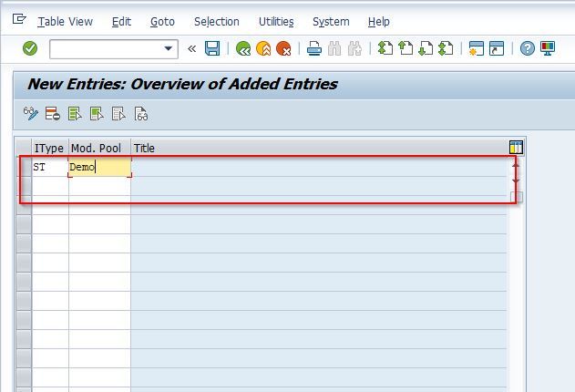Image resolution: width=575 pixels, height=392 pixels.
Task: Click the table scrollbar up arrow
Action: [516, 165]
